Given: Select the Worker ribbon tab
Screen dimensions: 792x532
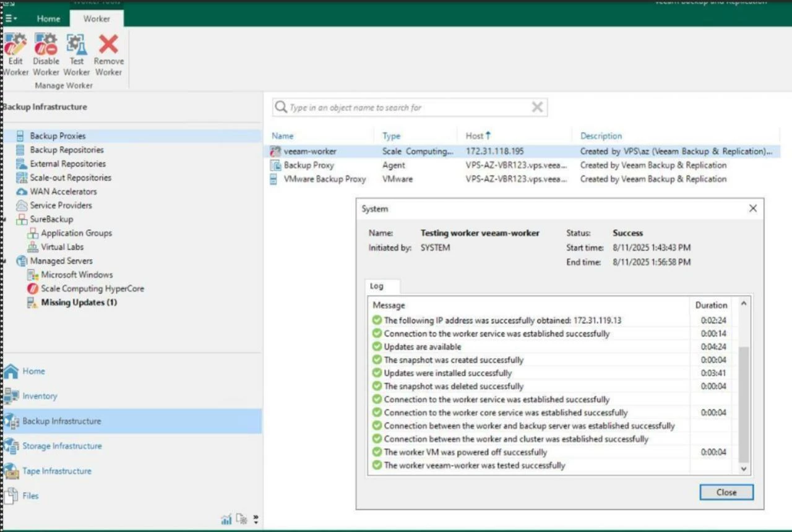Looking at the screenshot, I should click(97, 19).
